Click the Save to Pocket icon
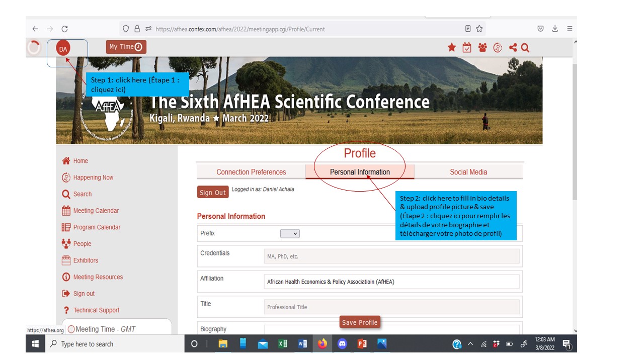 pos(540,29)
